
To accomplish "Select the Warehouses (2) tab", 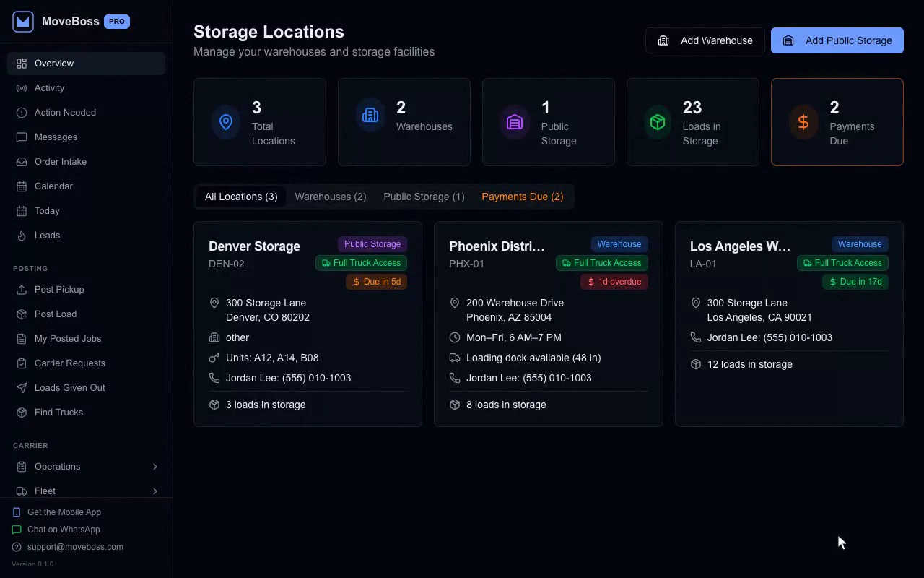I will (x=331, y=197).
